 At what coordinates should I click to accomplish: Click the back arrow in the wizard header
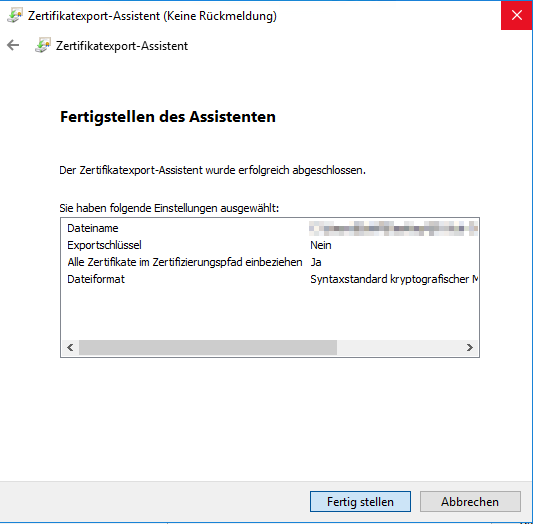pyautogui.click(x=13, y=45)
